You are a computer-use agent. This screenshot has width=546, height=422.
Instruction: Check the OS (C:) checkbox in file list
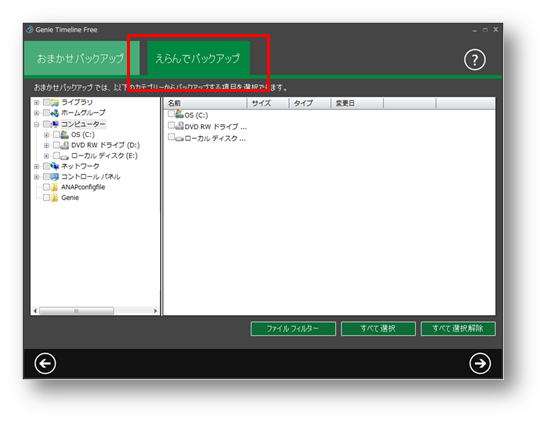click(x=171, y=114)
